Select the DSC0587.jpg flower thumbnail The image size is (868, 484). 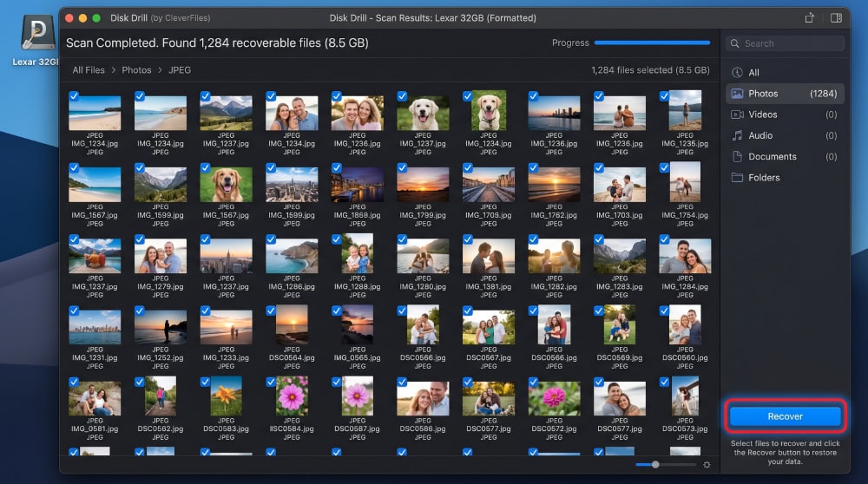point(357,396)
